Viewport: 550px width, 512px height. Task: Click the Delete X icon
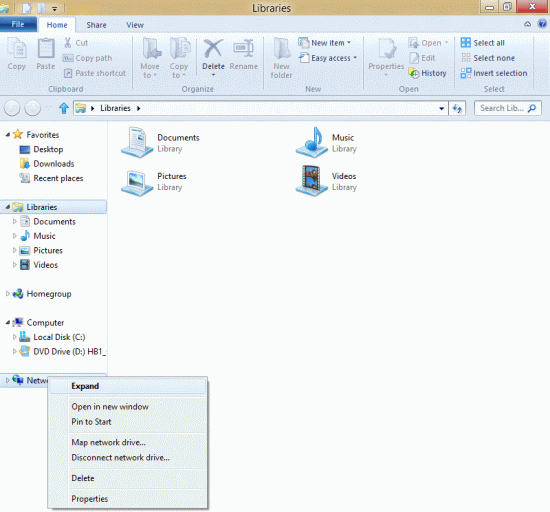coord(213,49)
